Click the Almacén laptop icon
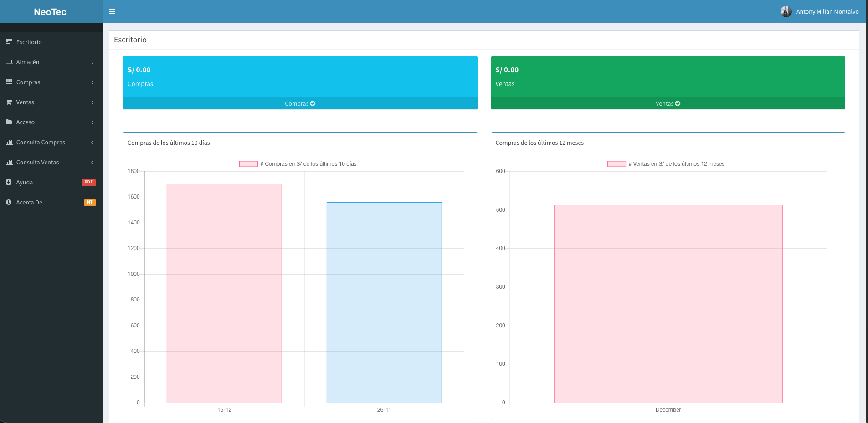Viewport: 868px width, 423px height. (9, 62)
